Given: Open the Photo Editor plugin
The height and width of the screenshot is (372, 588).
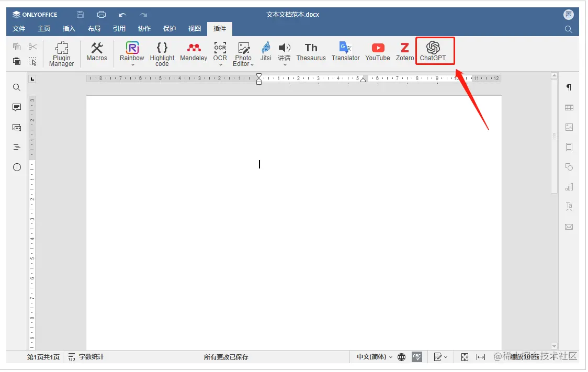Looking at the screenshot, I should tap(243, 53).
